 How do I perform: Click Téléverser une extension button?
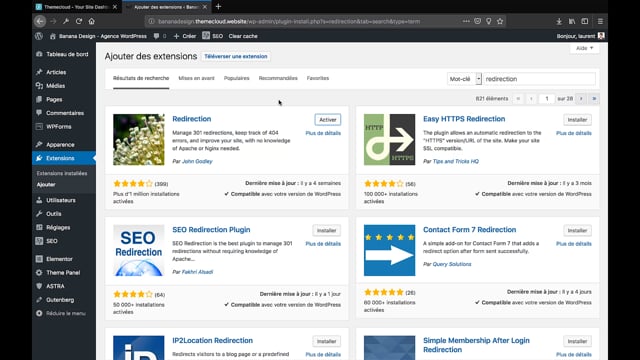click(x=236, y=56)
